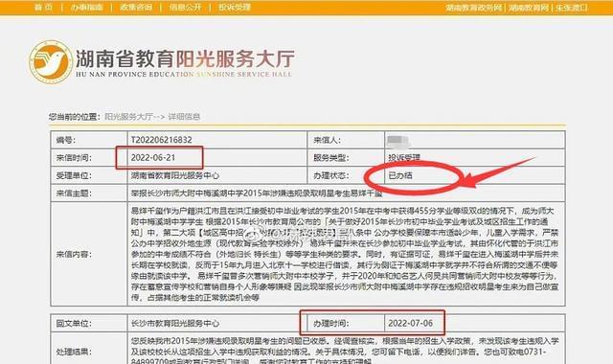The height and width of the screenshot is (364, 613).
Task: Click the 受理单位 label cell
Action: click(x=89, y=175)
